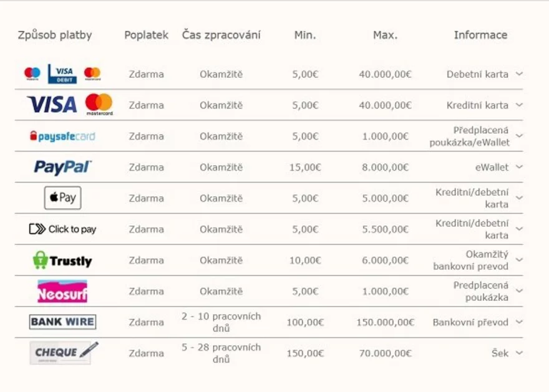This screenshot has height=392, width=549.
Task: Click the Bank Wire logo
Action: pos(62,322)
